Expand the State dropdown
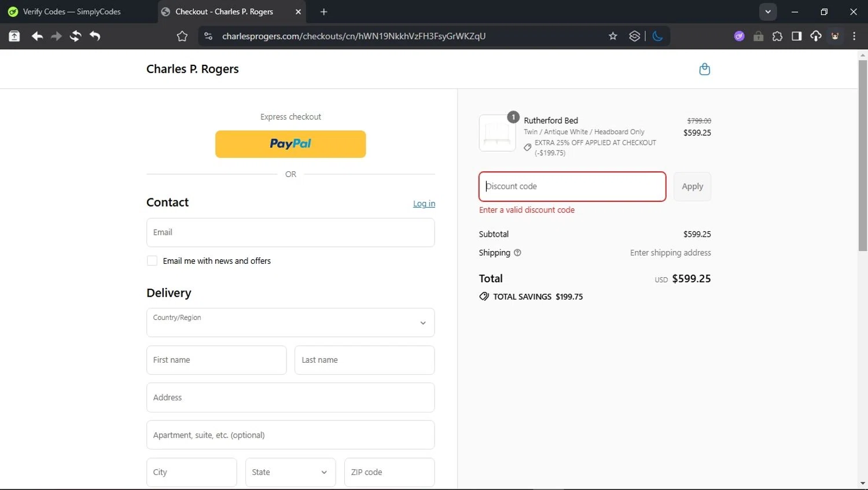 coord(290,472)
